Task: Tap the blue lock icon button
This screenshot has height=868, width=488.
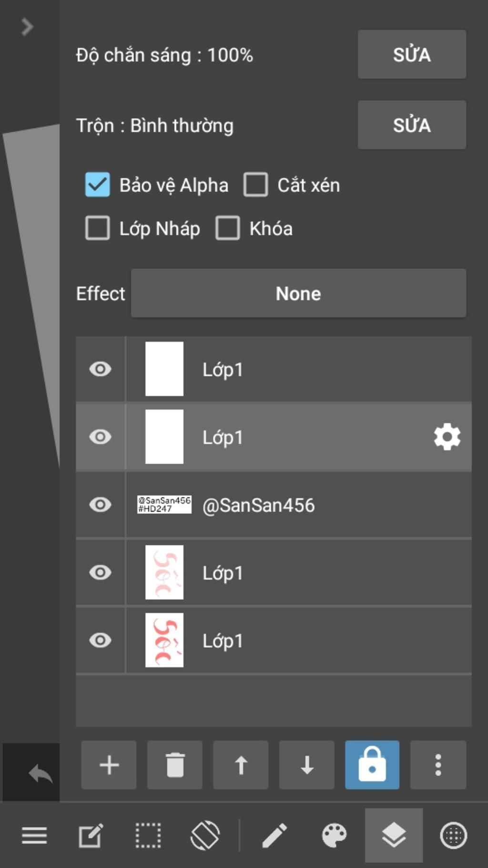Action: coord(372,765)
